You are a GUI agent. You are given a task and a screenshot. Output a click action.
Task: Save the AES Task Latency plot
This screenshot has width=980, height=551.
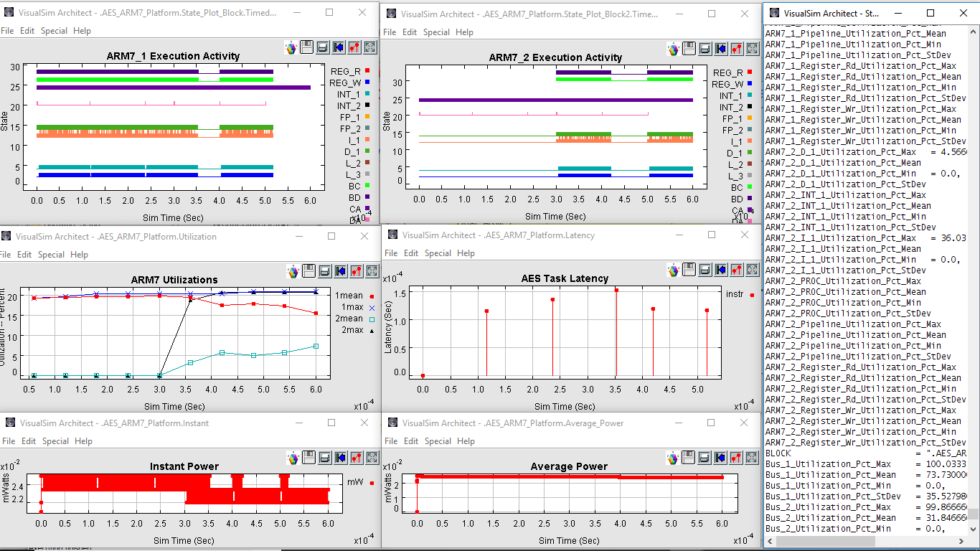point(689,270)
